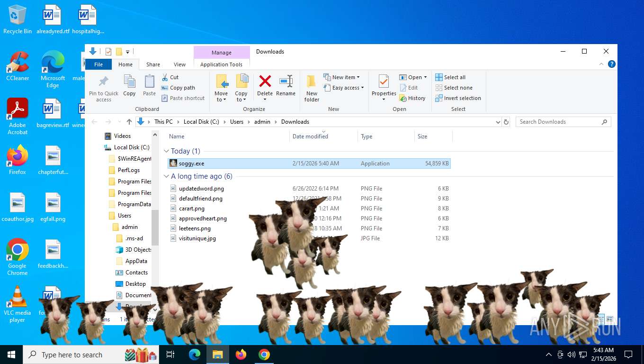Select Videos in the navigation pane
The image size is (644, 364).
point(122,136)
